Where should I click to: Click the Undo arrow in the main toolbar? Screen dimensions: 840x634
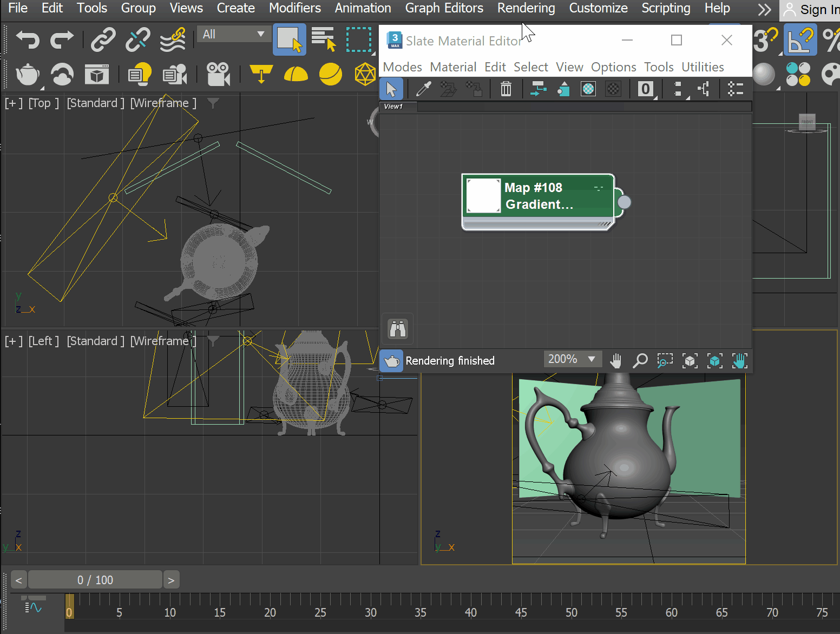[28, 40]
